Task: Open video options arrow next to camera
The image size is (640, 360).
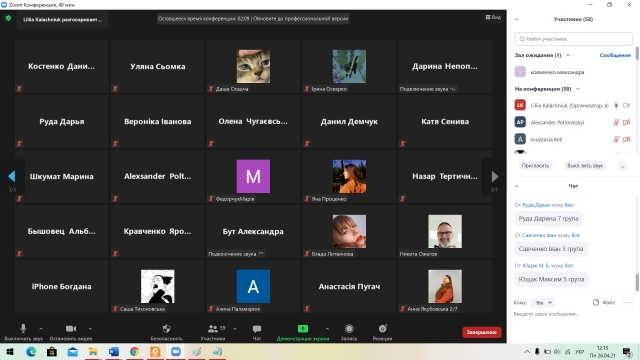Action: coord(90,328)
